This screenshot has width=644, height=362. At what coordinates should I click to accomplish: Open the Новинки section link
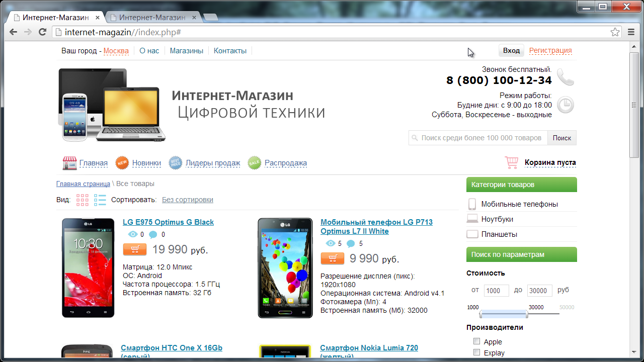(x=146, y=163)
